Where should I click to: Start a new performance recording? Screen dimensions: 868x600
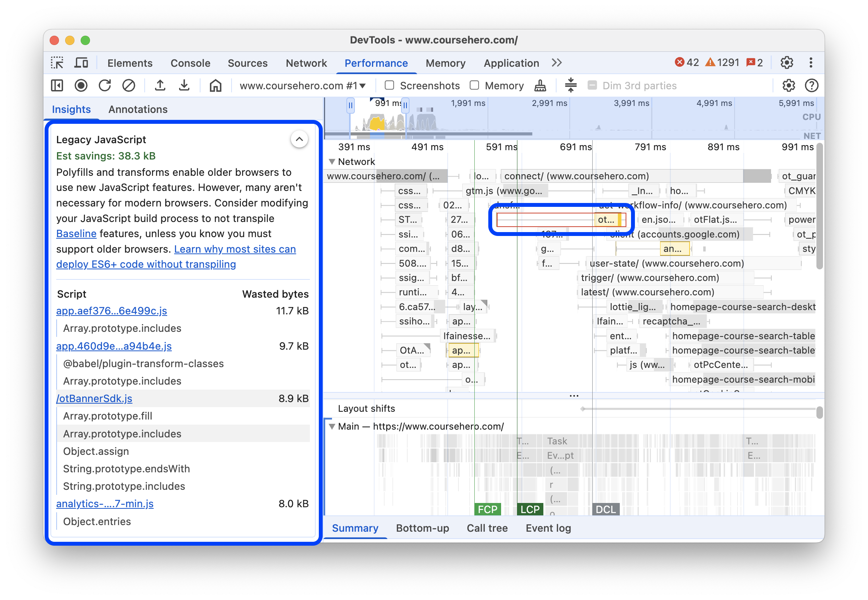coord(81,85)
